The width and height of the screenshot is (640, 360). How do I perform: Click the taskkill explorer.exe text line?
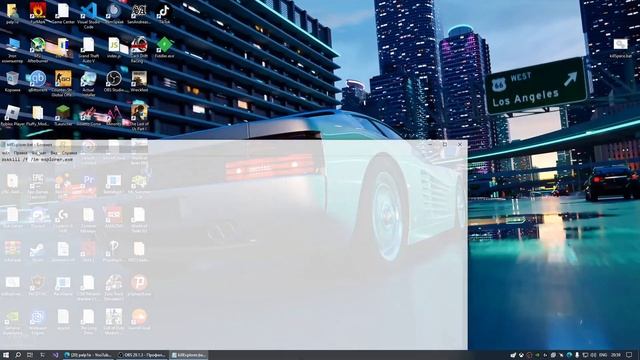click(37, 160)
